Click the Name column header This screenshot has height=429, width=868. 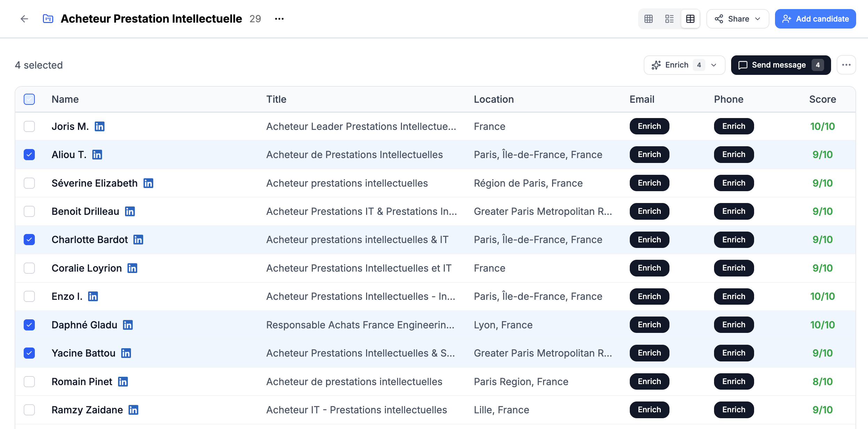65,99
